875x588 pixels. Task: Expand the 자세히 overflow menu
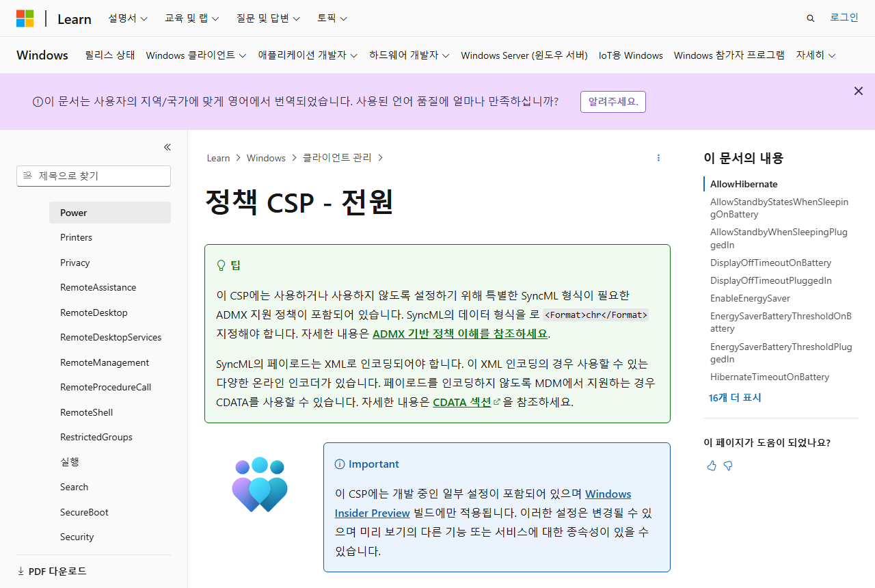pyautogui.click(x=816, y=55)
